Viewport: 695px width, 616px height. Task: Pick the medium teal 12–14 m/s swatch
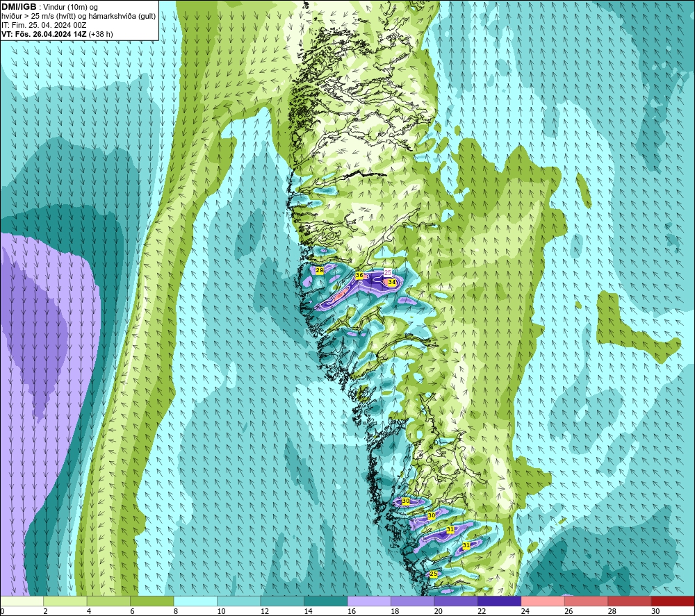tap(282, 601)
